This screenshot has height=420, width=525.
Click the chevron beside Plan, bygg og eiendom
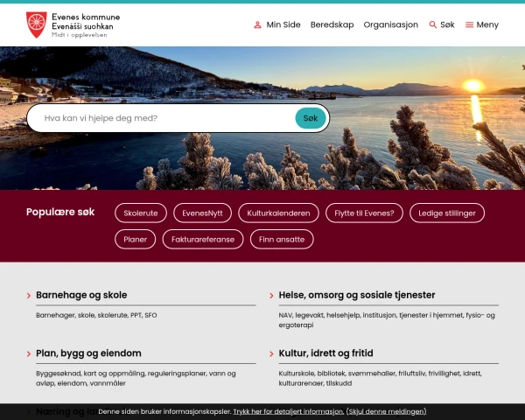click(x=29, y=353)
